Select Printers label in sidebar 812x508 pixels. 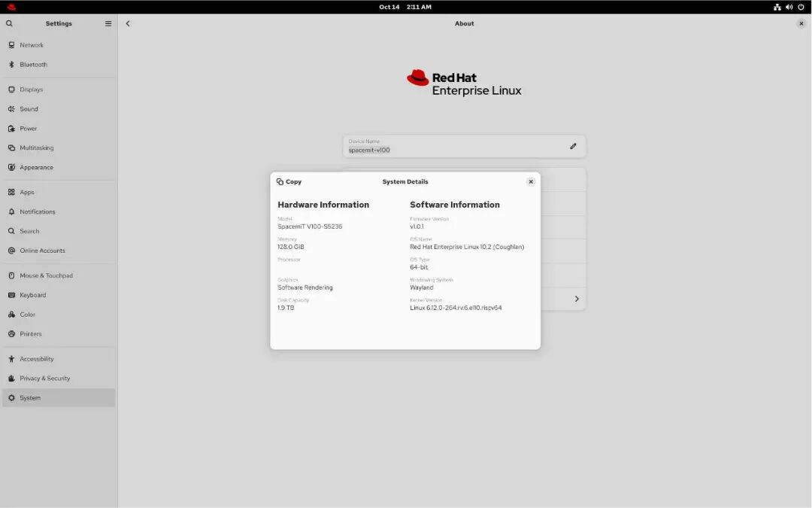31,334
